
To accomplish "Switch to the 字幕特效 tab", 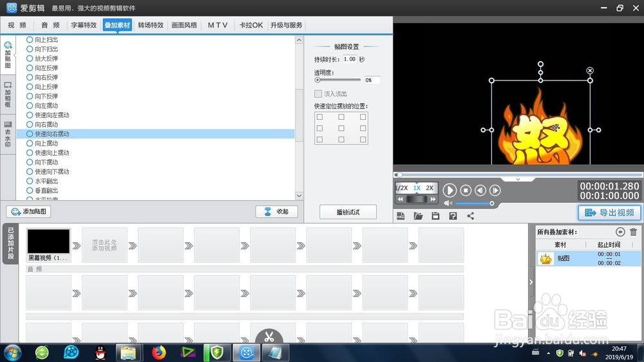I will (x=84, y=25).
